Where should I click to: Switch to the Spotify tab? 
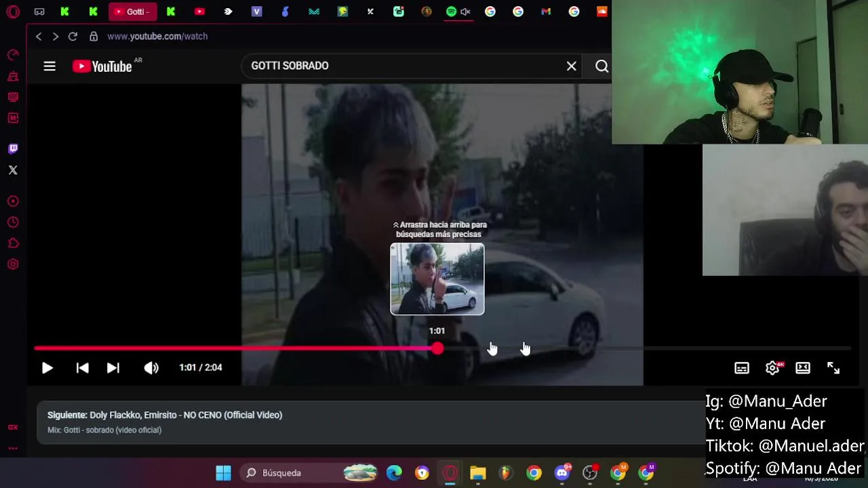coord(451,12)
